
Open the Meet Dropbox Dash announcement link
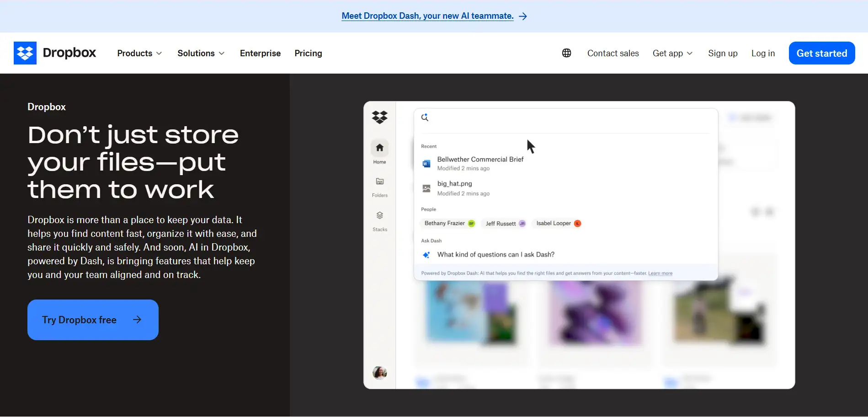tap(427, 16)
